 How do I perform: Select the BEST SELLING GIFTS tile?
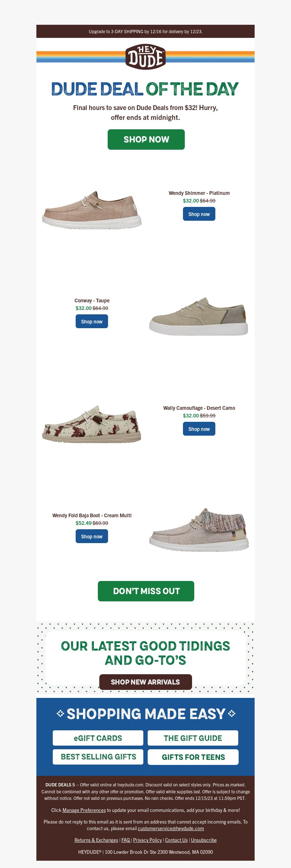pos(98,757)
